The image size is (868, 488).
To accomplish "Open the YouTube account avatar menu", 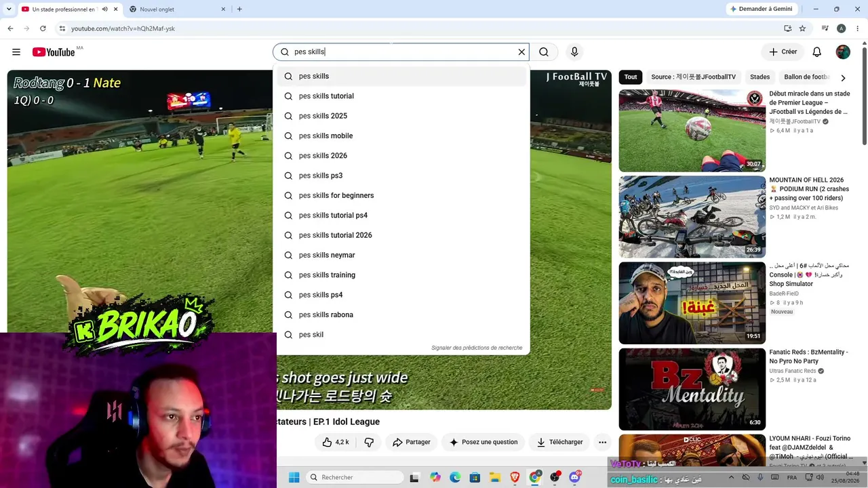I will [x=843, y=52].
